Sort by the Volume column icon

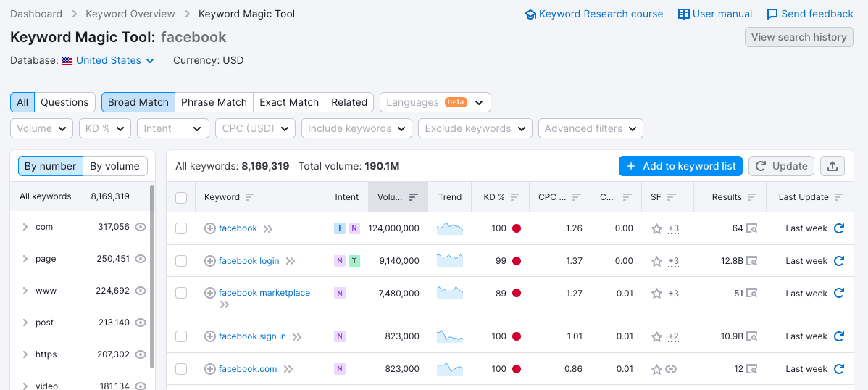(414, 197)
